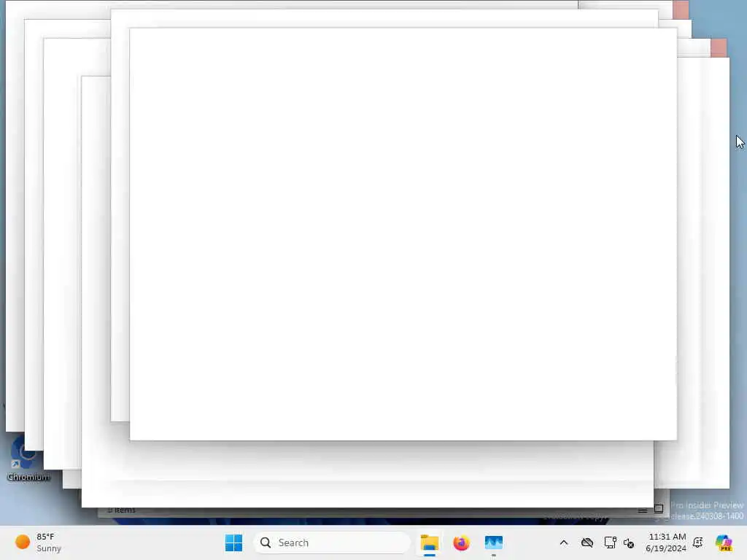This screenshot has width=747, height=560.
Task: Show hidden system tray icons
Action: [564, 542]
